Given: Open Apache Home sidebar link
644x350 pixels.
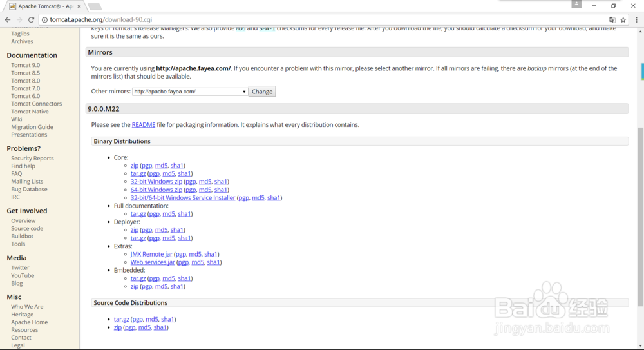Looking at the screenshot, I should click(x=29, y=322).
